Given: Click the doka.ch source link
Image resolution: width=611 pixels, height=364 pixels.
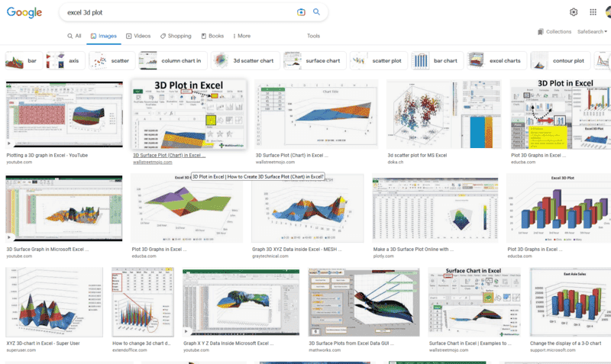Looking at the screenshot, I should pos(395,163).
